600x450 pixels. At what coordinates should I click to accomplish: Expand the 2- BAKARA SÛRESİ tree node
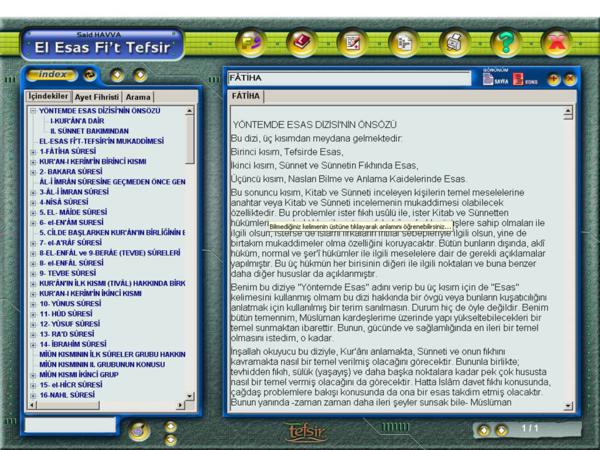(33, 172)
